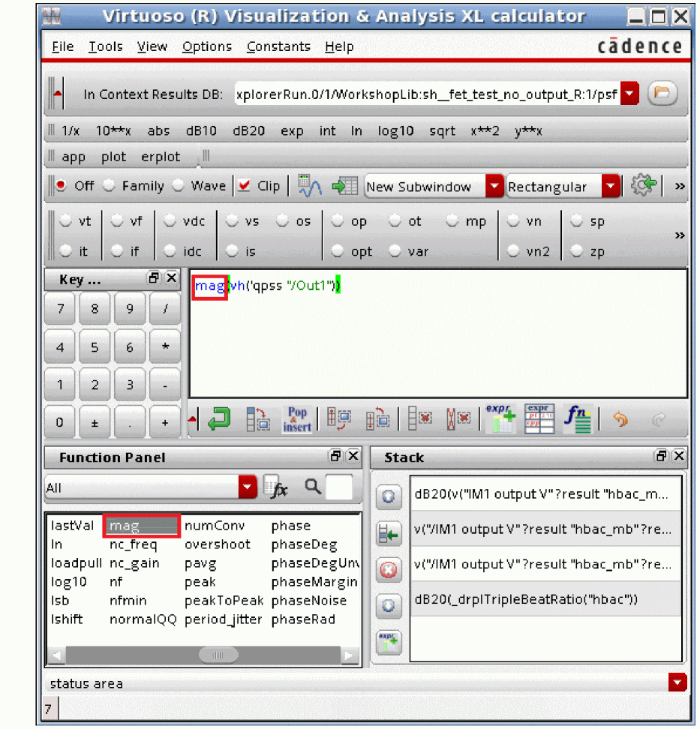Viewport: 700px width, 729px height.
Task: Expand plot toolbar overflow chevron
Action: (680, 187)
